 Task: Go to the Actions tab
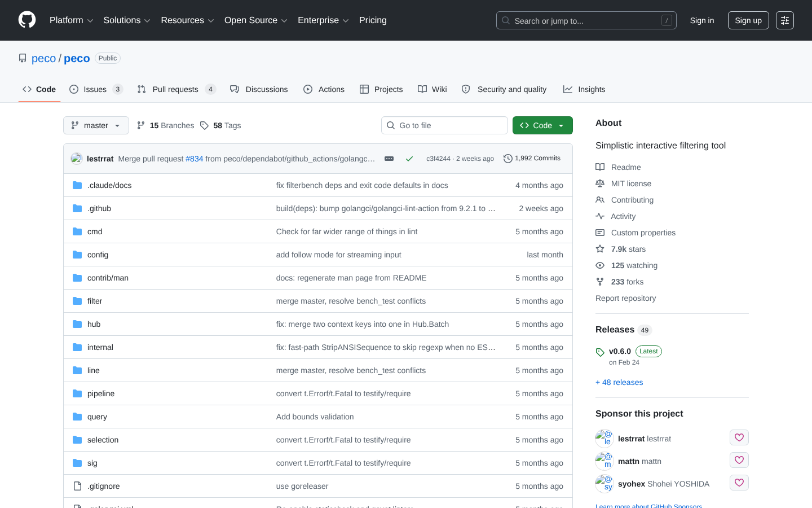pos(324,89)
